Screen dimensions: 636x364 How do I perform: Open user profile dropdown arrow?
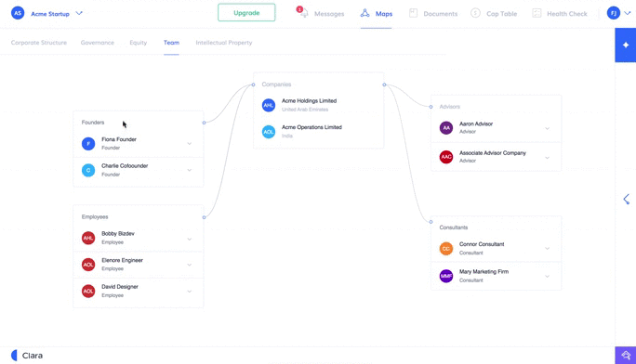[628, 13]
